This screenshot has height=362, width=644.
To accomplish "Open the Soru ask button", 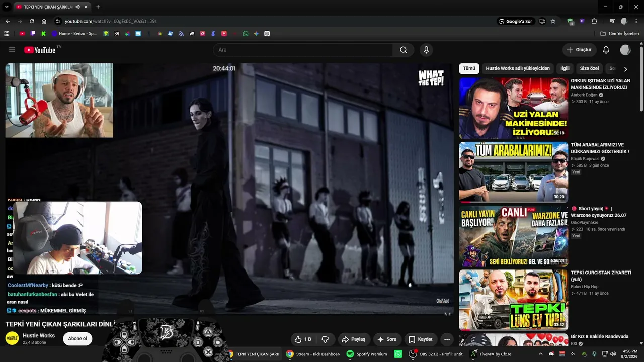I will 387,339.
